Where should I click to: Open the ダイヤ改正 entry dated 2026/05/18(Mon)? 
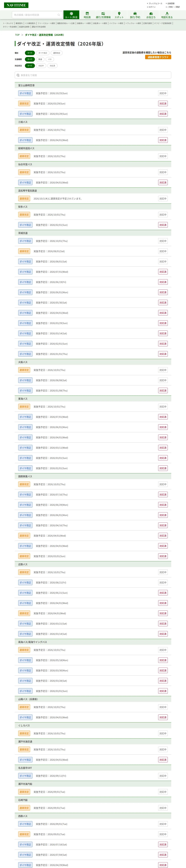click(x=93, y=660)
